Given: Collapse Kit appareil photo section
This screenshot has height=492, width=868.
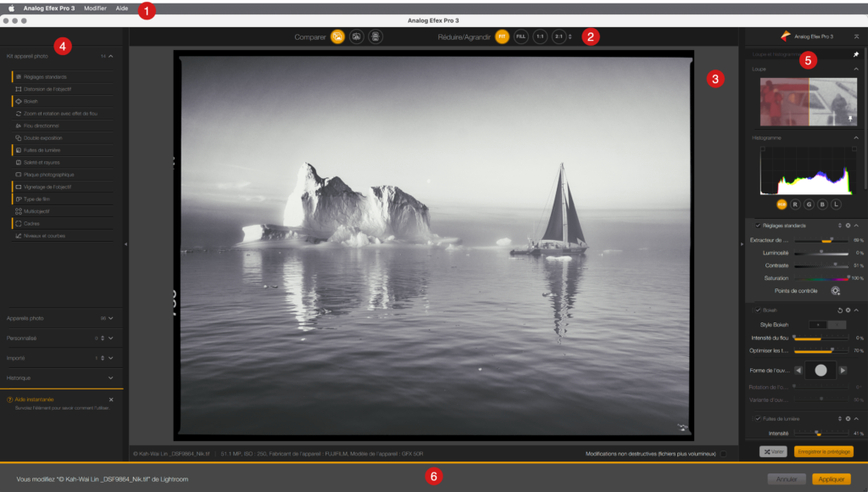Looking at the screenshot, I should click(111, 56).
